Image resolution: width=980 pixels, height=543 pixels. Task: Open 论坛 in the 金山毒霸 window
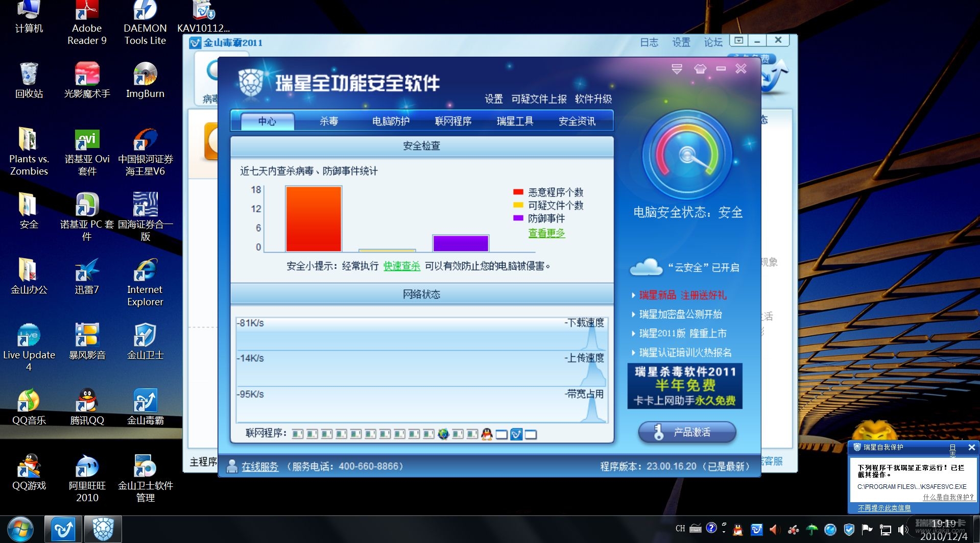click(x=713, y=42)
